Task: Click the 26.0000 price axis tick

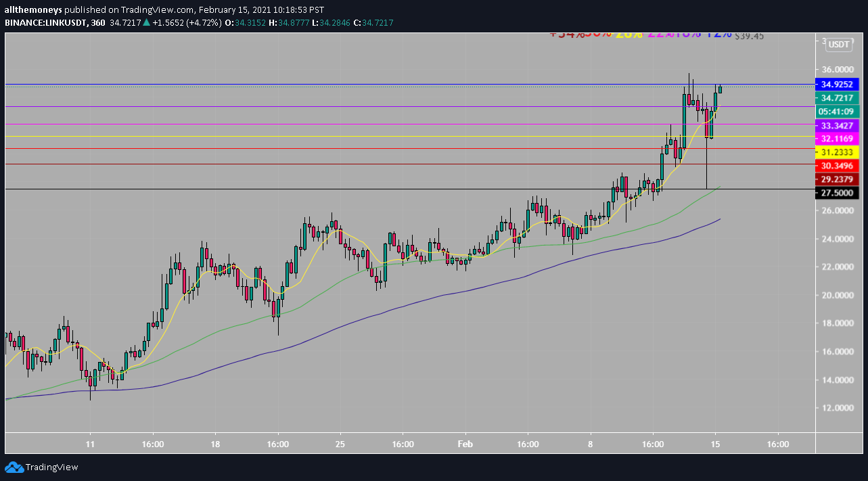Action: [x=837, y=210]
